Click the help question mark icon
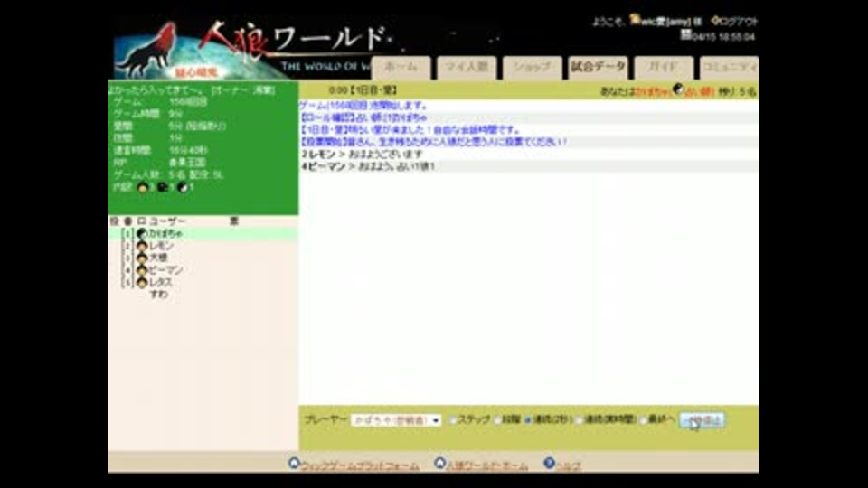The width and height of the screenshot is (868, 488). pos(549,463)
